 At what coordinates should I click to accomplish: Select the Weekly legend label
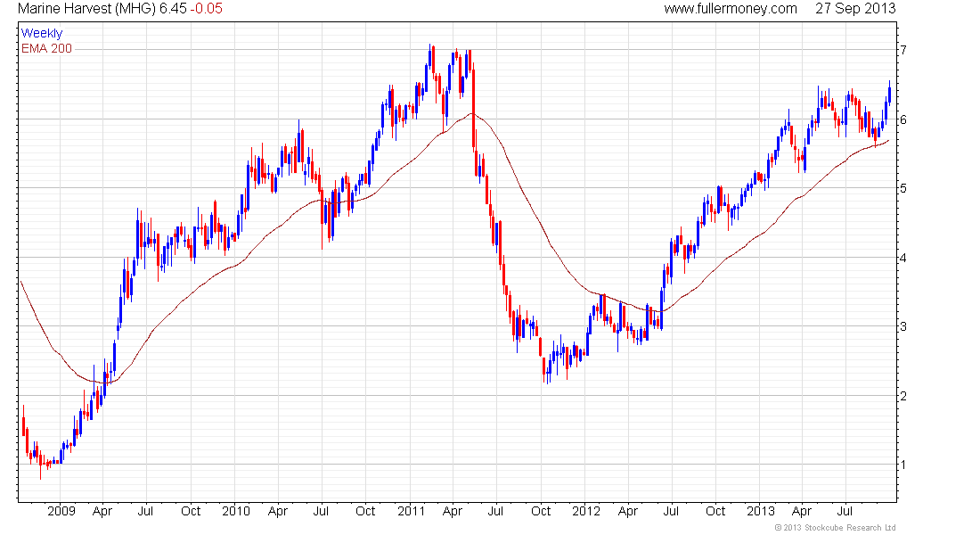42,33
